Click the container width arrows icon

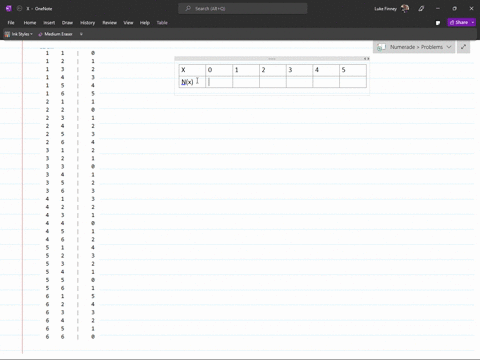click(366, 59)
